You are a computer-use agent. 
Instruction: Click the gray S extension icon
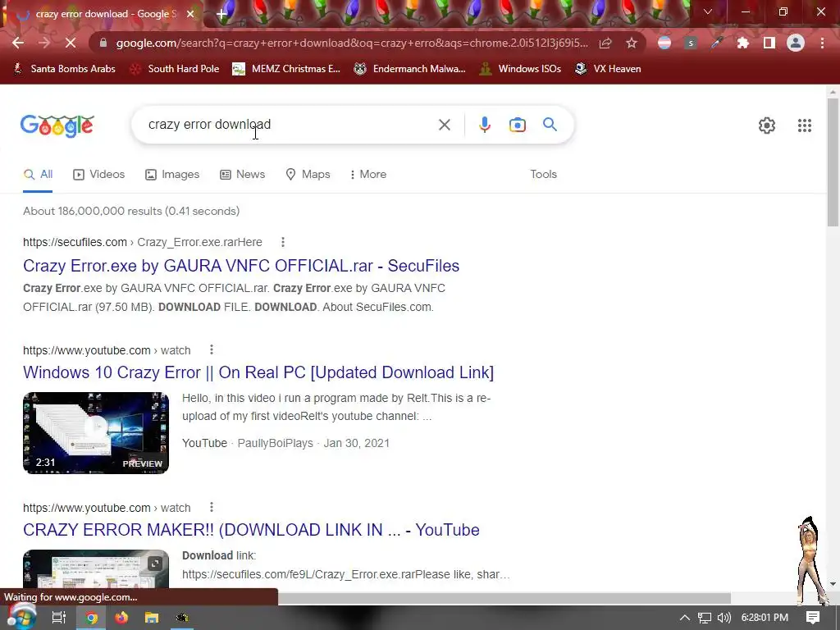coord(691,43)
